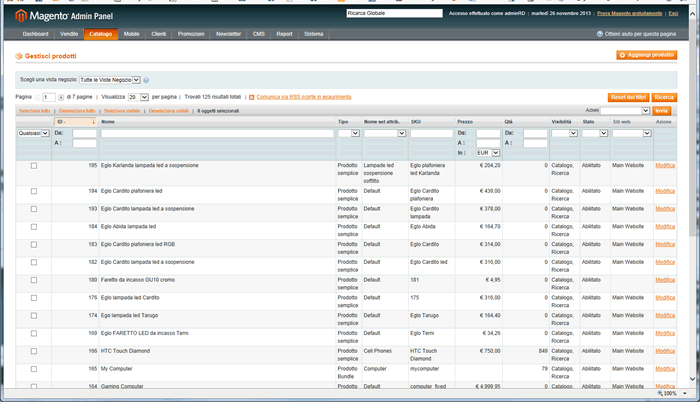Check Faretto da incasso GU10 cromo row

tap(34, 280)
